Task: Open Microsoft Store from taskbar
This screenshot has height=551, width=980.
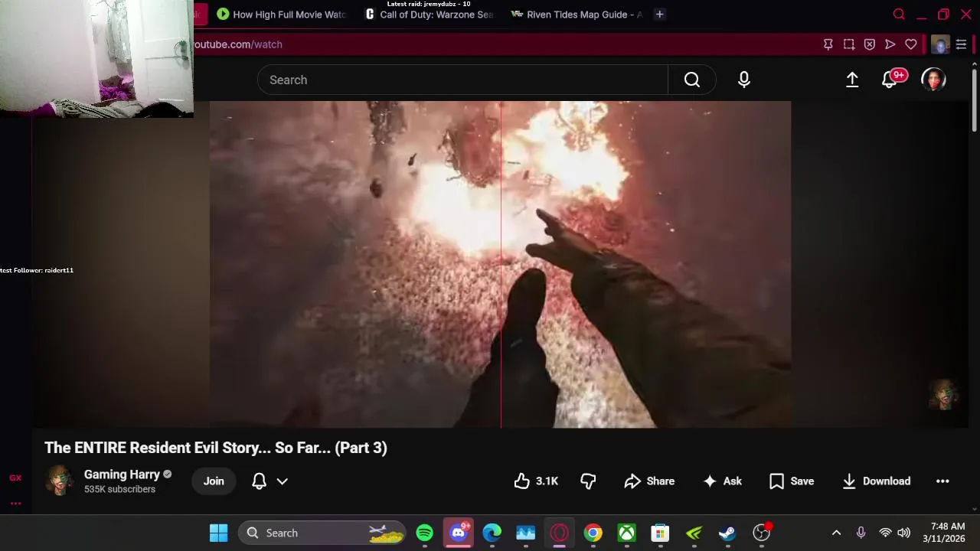Action: tap(661, 533)
